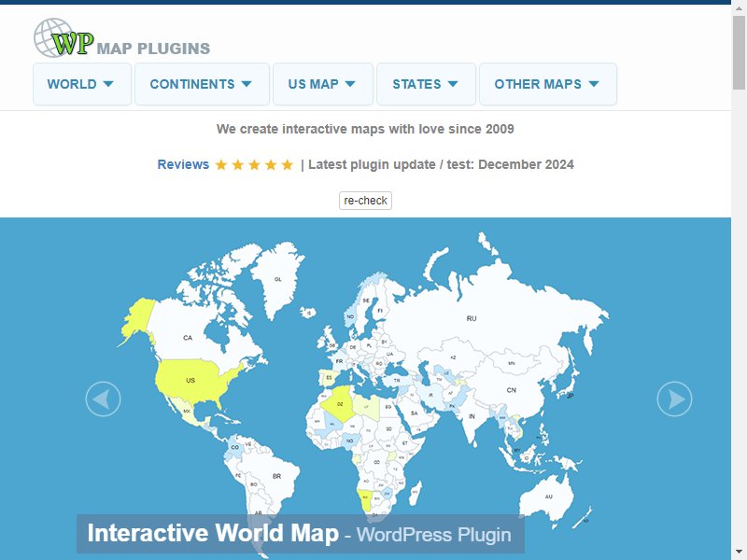Select Saudi Arabia (SA) on the map

coord(415,413)
